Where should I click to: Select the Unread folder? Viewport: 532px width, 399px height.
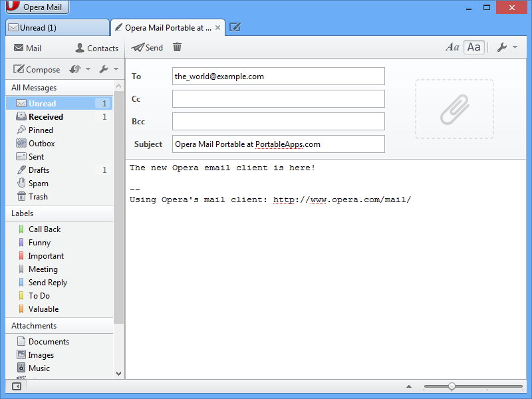coord(59,103)
